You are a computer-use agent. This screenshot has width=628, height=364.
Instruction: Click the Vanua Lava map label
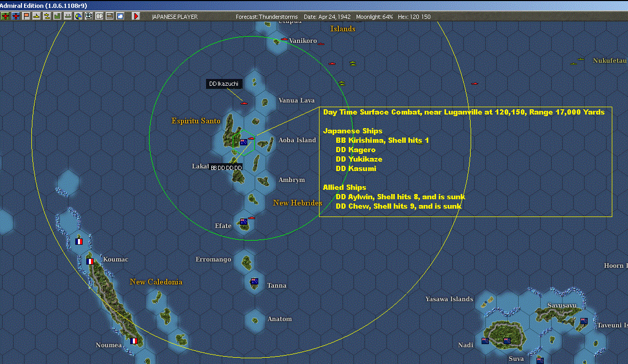(x=296, y=100)
